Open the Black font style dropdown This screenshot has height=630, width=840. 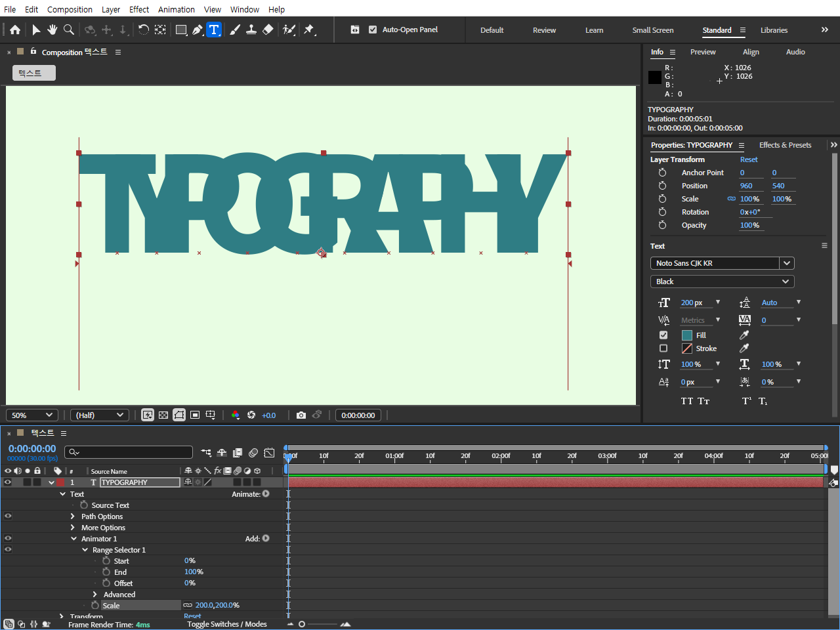tap(722, 282)
